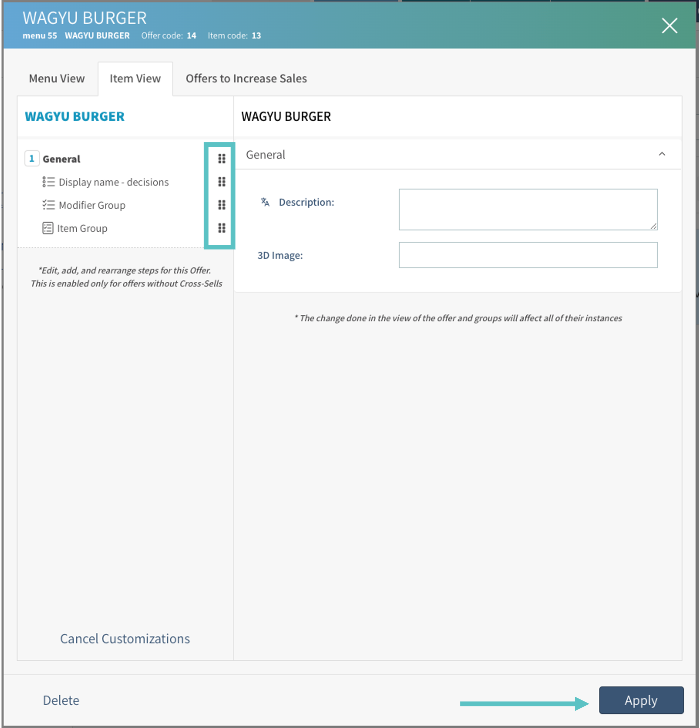Click drag handle next to Item Group
Image resolution: width=700 pixels, height=728 pixels.
[x=222, y=228]
